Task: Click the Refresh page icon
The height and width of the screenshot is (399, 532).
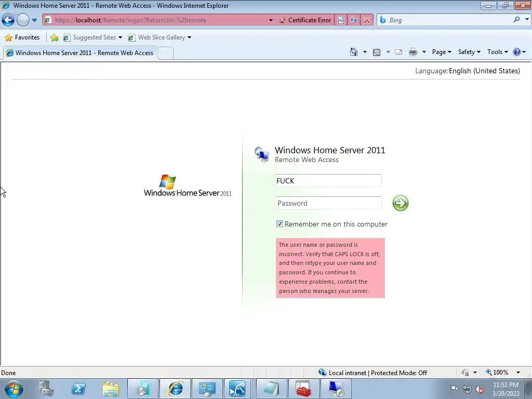Action: click(x=354, y=20)
